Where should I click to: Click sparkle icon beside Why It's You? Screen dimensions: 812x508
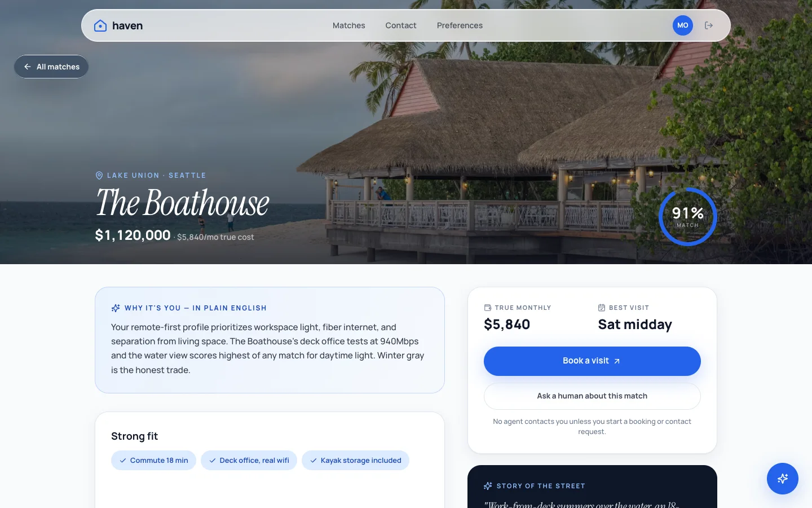116,308
